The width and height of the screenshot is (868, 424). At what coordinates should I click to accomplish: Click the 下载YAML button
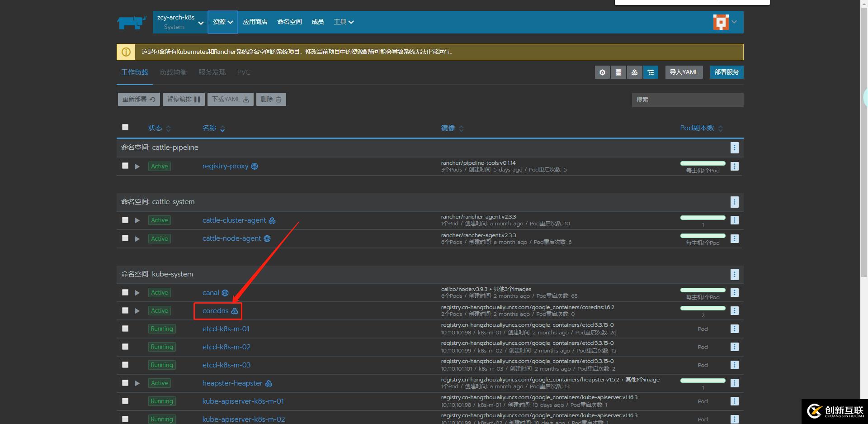[231, 100]
